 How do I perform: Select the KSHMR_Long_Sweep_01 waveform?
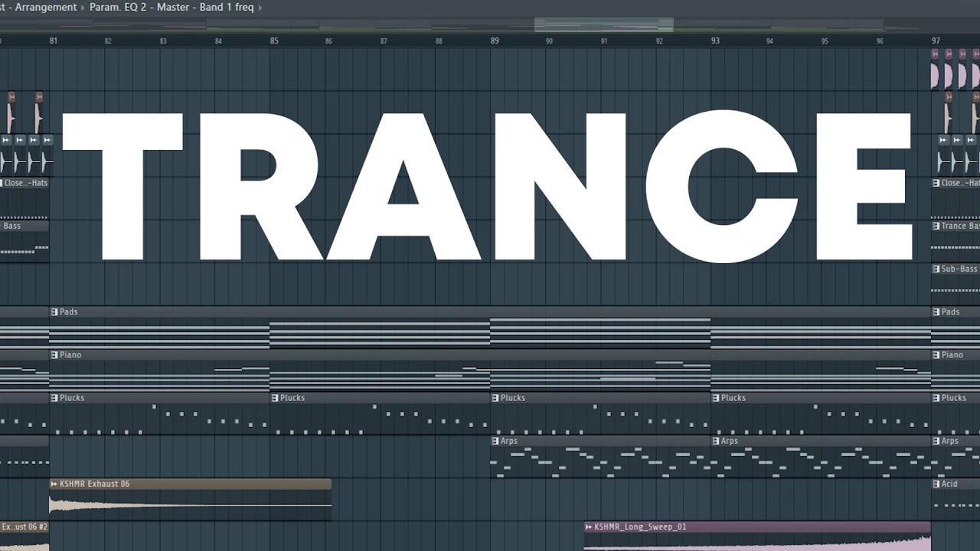coord(757,542)
